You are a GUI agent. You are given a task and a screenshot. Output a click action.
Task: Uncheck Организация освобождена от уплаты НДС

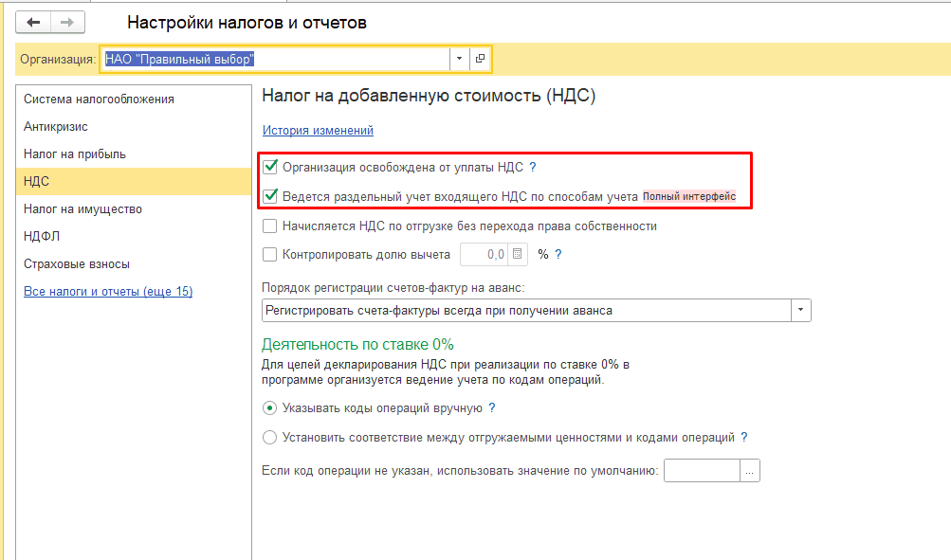pos(270,168)
